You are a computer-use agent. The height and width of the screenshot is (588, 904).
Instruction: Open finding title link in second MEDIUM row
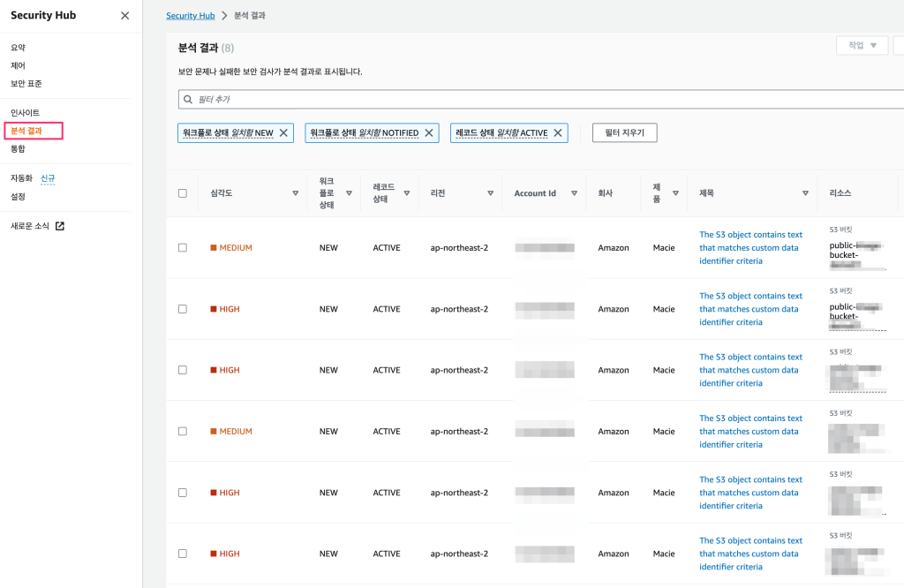(750, 431)
